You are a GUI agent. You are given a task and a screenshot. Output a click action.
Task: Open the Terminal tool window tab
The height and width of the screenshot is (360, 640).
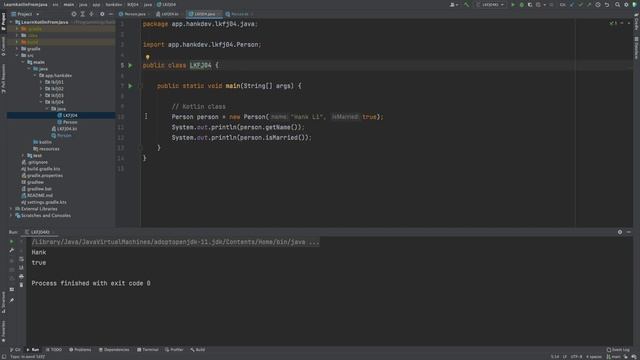pos(148,350)
